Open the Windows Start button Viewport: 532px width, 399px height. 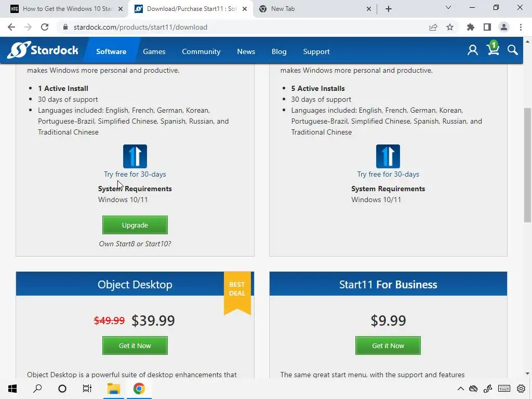click(x=12, y=389)
